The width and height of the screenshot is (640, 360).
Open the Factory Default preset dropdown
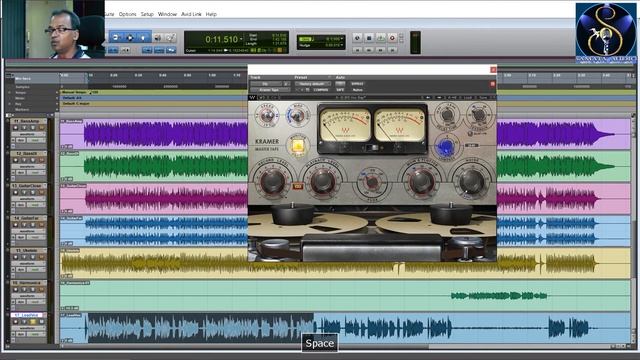313,84
